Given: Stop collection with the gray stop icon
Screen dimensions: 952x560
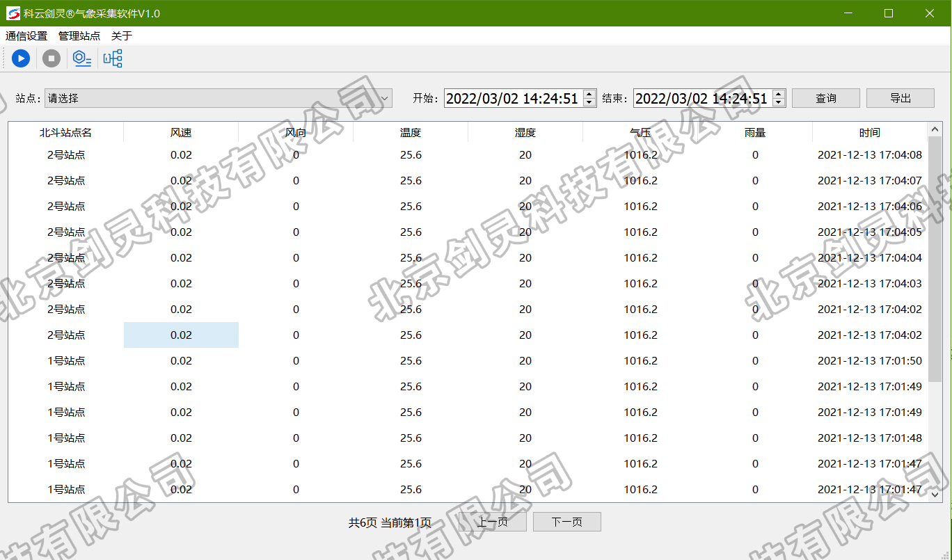Looking at the screenshot, I should [x=51, y=58].
